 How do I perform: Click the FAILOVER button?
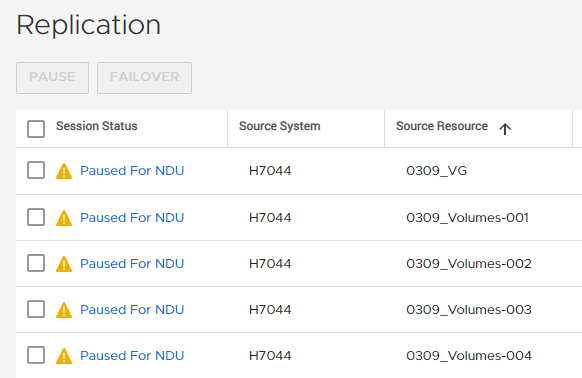click(x=144, y=78)
